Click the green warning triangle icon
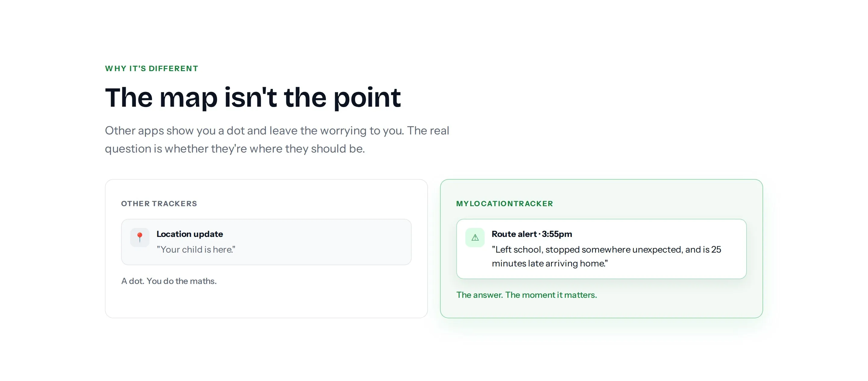This screenshot has width=868, height=381. pyautogui.click(x=475, y=238)
